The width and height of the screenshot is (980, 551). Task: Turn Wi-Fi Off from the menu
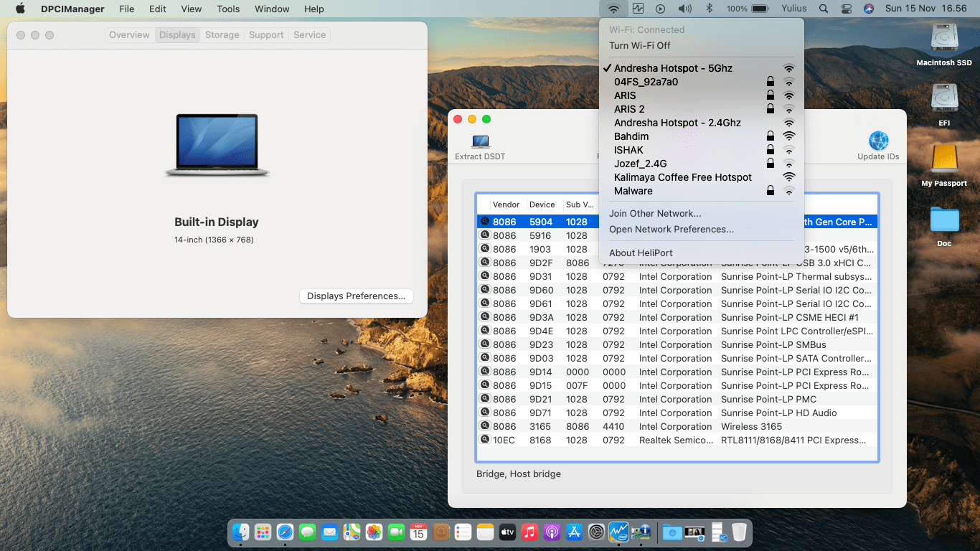(639, 45)
